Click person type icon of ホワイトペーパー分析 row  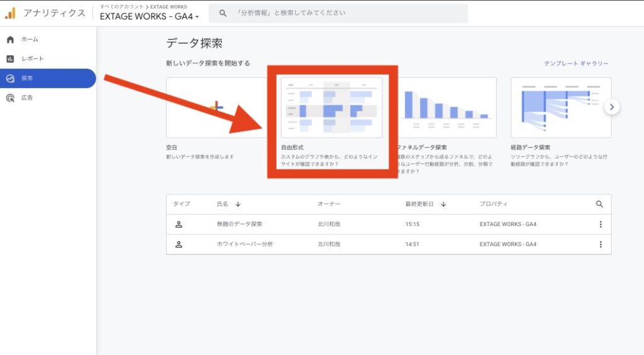(179, 244)
